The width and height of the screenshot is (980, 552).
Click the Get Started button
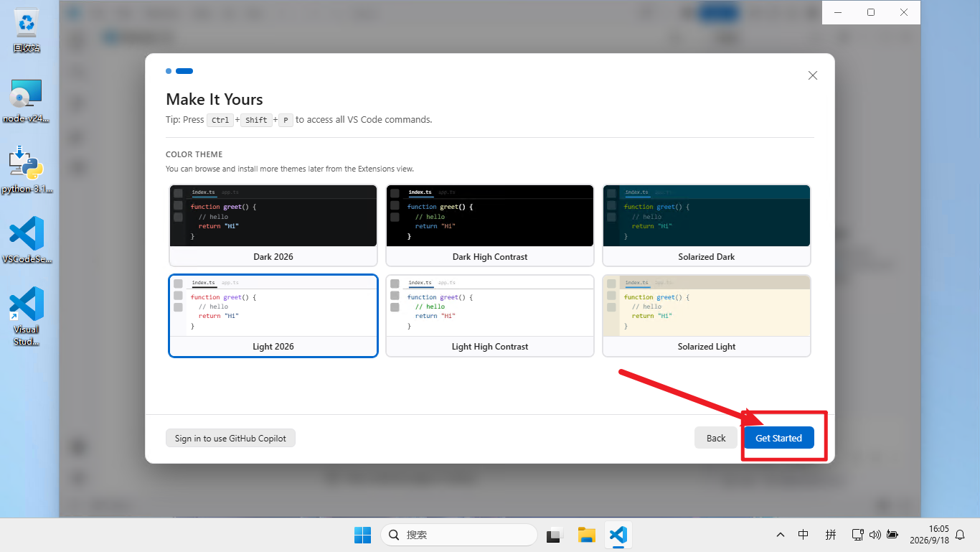[778, 438]
